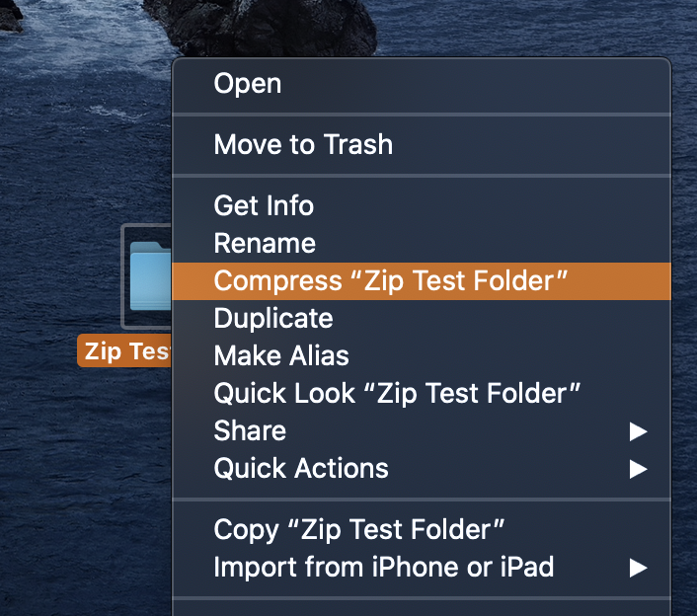Choose the Quick Actions entry
Viewport: 697px width, 616px height.
click(x=301, y=468)
